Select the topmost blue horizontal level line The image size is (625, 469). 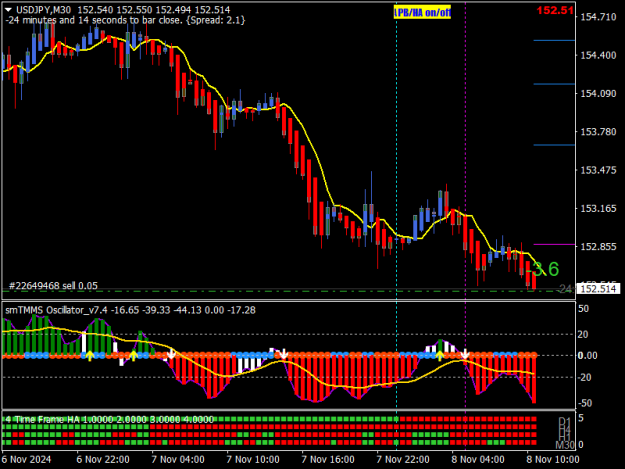[554, 40]
